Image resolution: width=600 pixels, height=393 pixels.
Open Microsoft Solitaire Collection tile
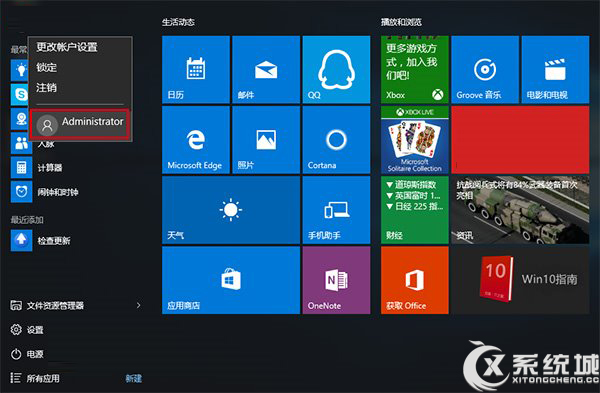click(x=414, y=140)
